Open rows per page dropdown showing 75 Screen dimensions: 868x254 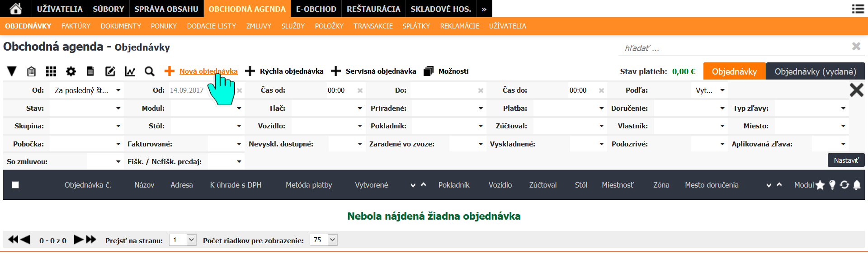(x=323, y=240)
